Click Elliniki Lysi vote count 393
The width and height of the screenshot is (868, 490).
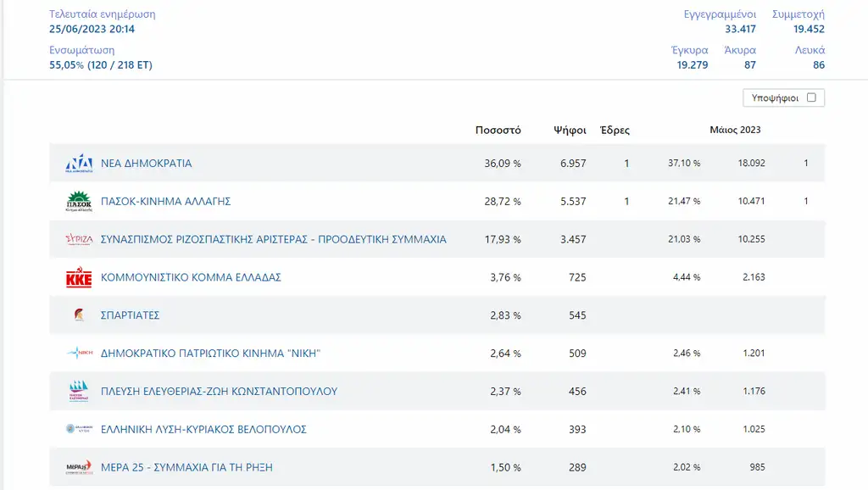pos(577,429)
